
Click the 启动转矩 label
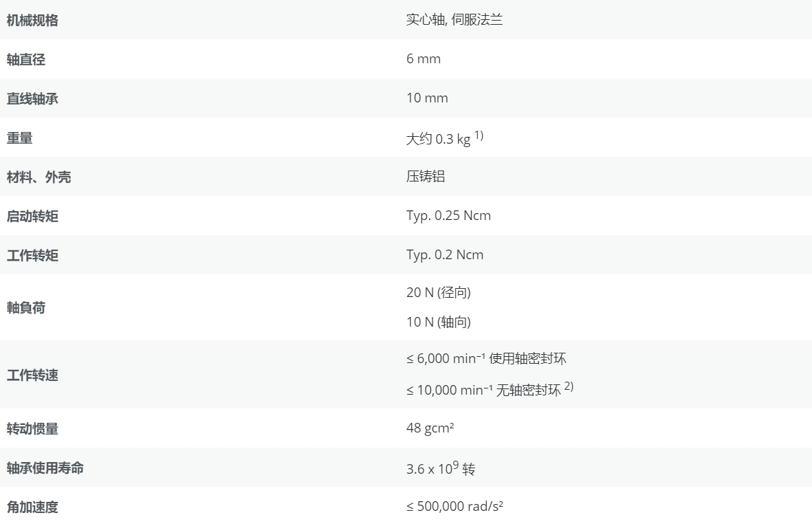[32, 217]
